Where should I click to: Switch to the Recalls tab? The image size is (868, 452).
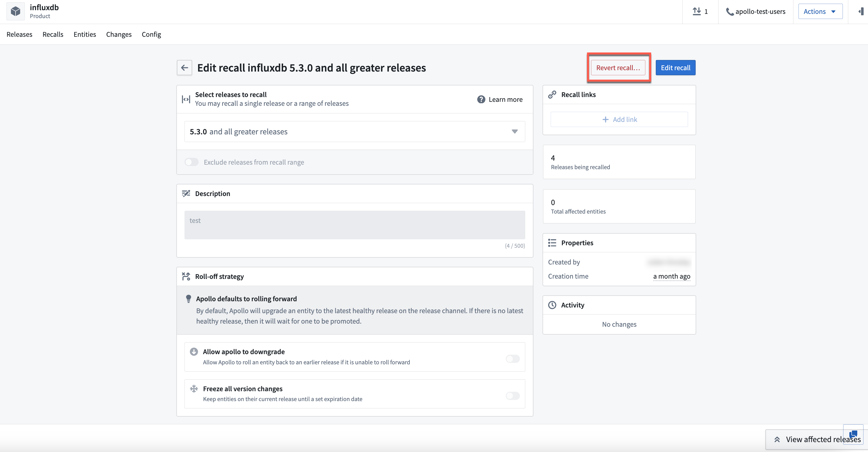pyautogui.click(x=53, y=34)
